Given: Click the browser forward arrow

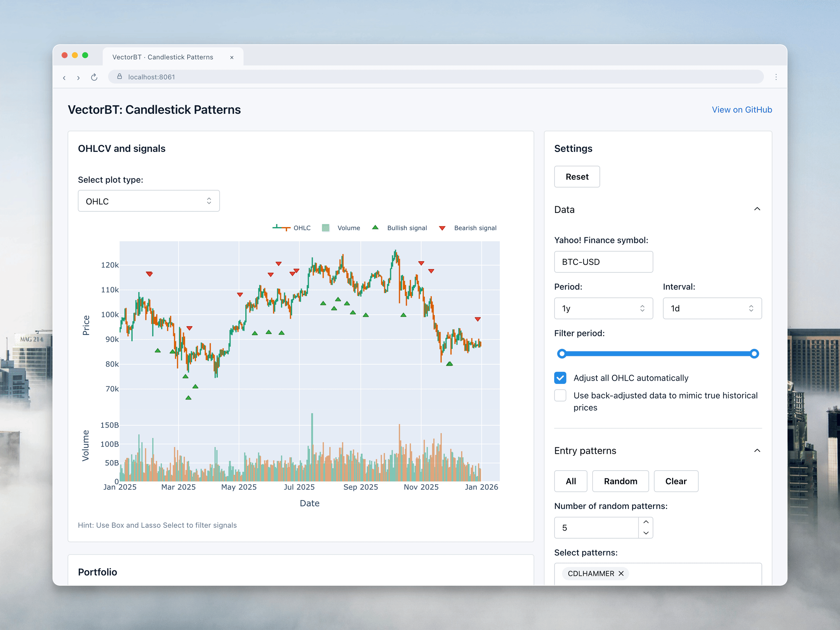Looking at the screenshot, I should pos(78,77).
